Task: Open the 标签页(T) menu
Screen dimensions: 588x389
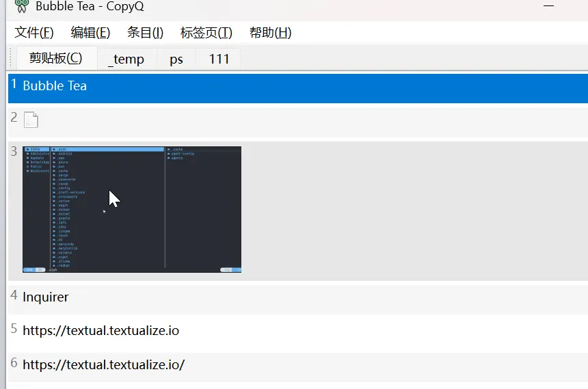Action: [206, 32]
